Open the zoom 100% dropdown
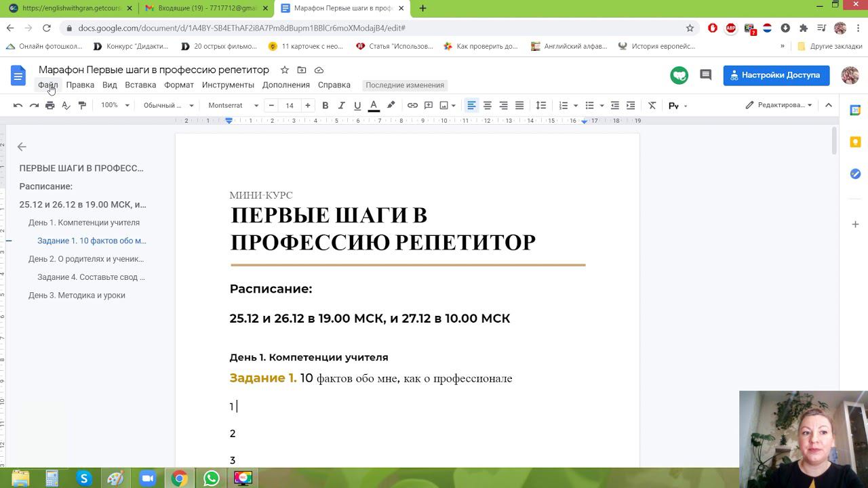The width and height of the screenshot is (868, 488). [x=115, y=105]
